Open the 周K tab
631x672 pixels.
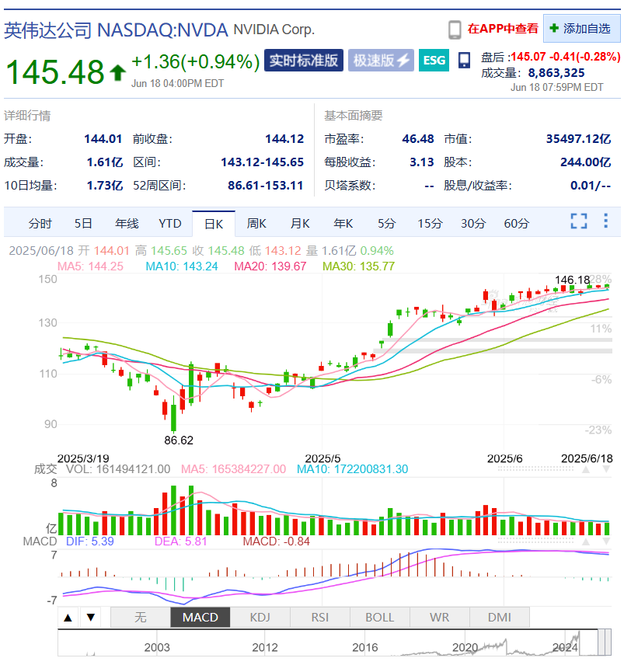(x=256, y=223)
